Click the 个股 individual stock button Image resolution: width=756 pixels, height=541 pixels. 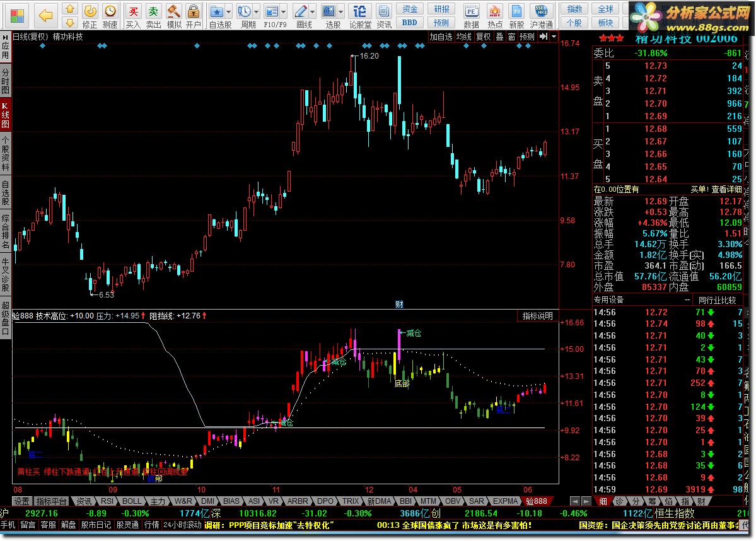pyautogui.click(x=574, y=23)
